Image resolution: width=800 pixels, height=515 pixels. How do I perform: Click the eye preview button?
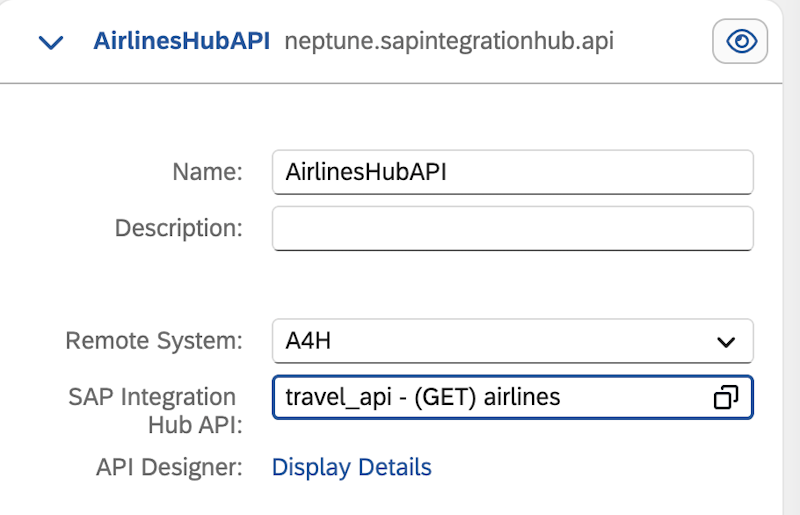740,41
